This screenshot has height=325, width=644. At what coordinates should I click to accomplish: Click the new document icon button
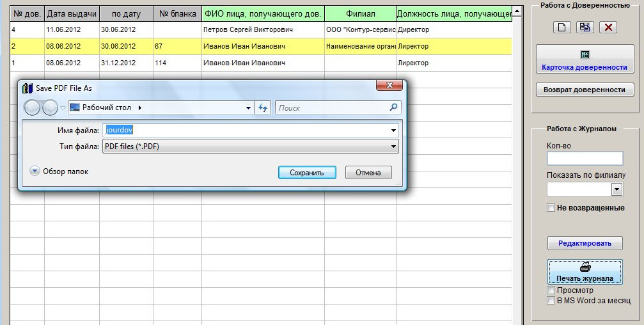[x=562, y=27]
